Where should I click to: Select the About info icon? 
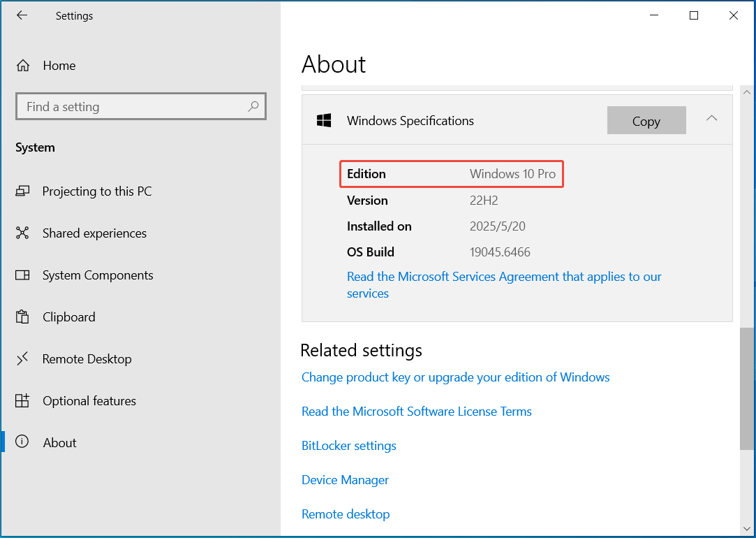coord(23,442)
